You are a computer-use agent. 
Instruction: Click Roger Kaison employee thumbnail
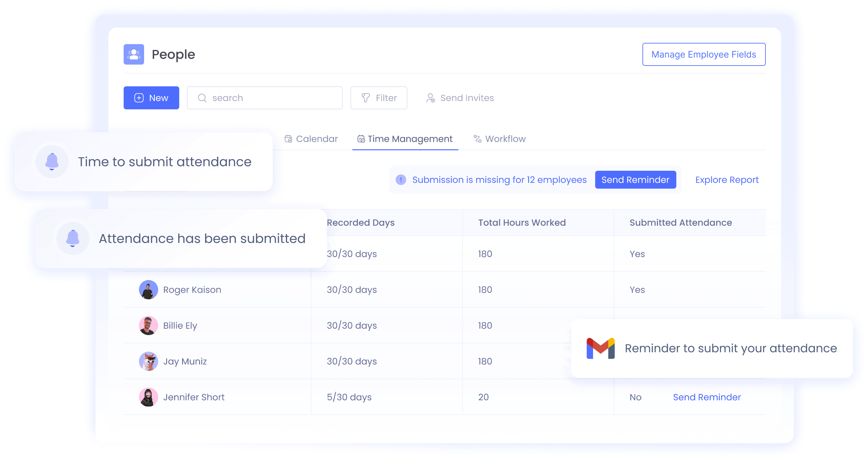[x=148, y=290]
